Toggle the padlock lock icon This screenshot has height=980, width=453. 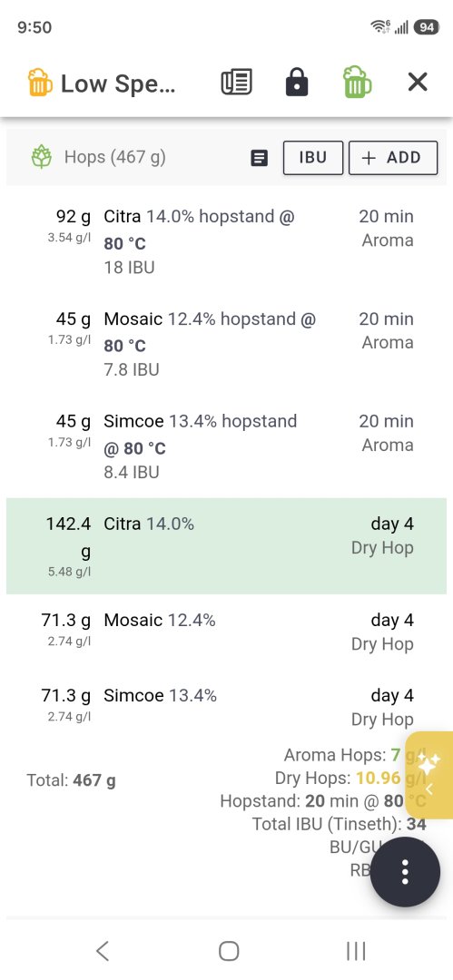297,82
